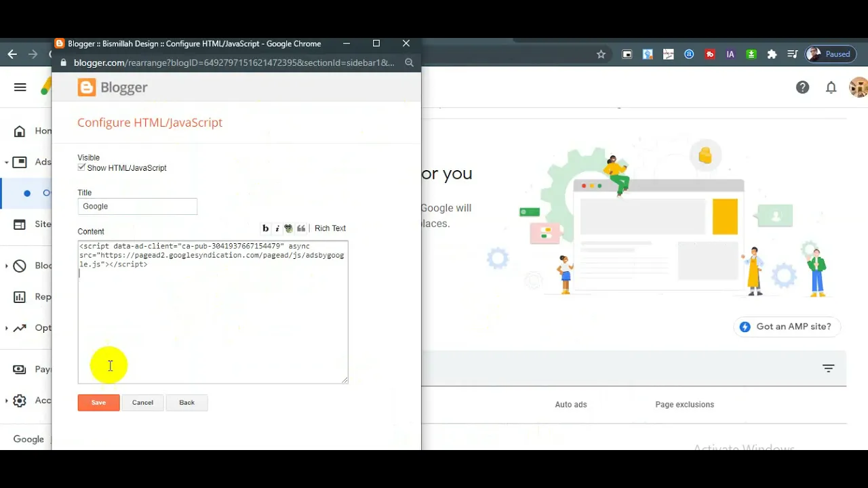
Task: Toggle Show HTML/JavaScript checkbox
Action: tap(81, 167)
